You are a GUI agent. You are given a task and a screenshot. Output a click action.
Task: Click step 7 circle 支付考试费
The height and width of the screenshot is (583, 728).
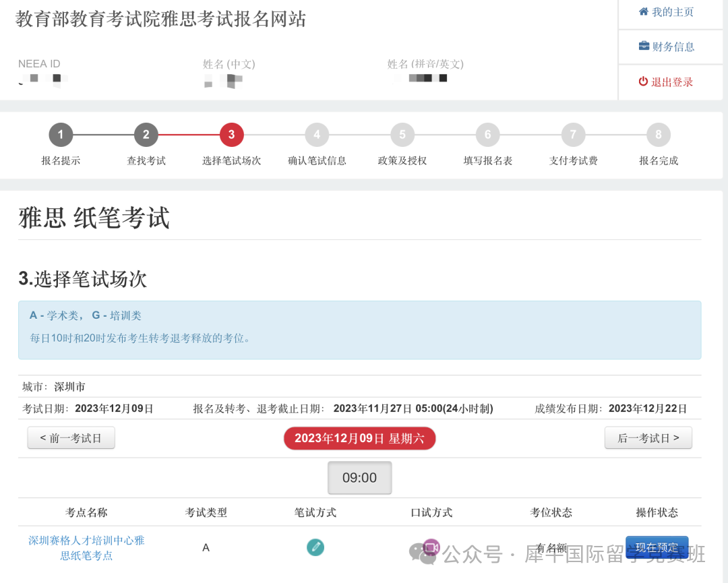tap(573, 135)
